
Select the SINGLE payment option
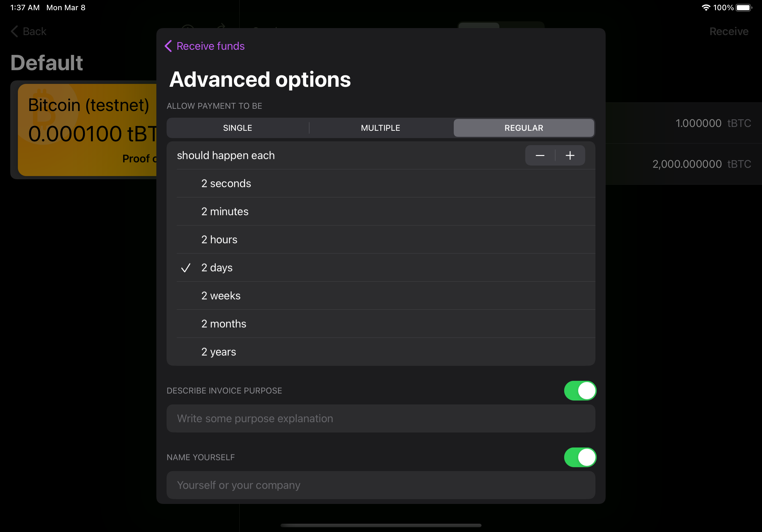click(x=238, y=128)
